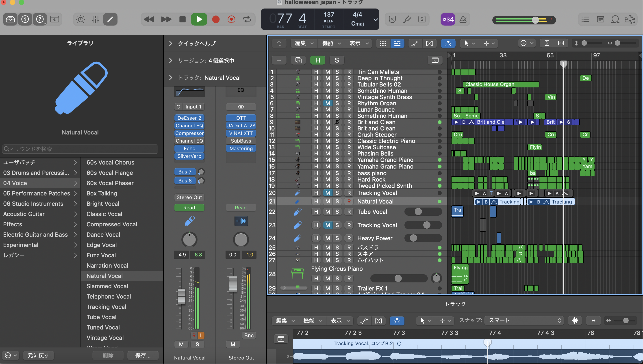
Task: Open the DeEsser 2 plugin slot
Action: (189, 118)
